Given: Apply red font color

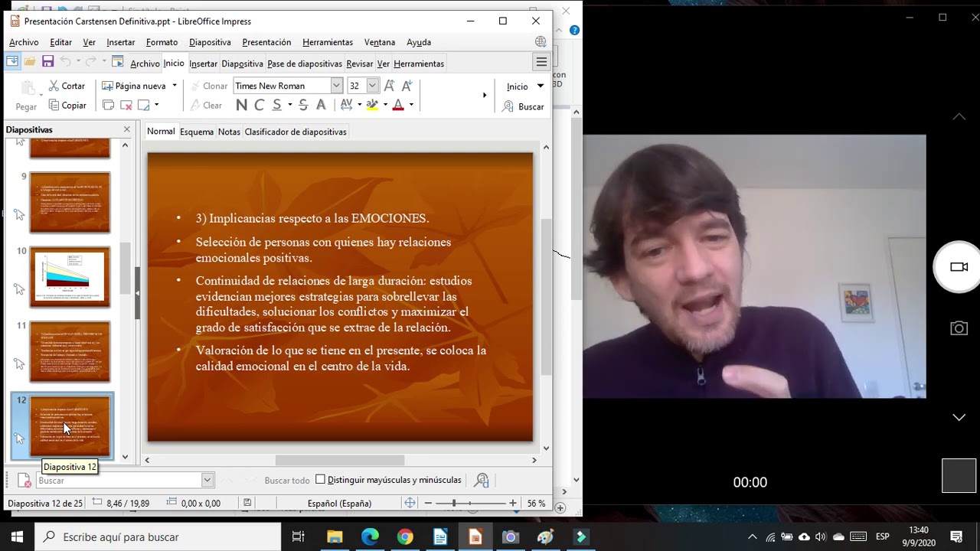Looking at the screenshot, I should click(x=398, y=106).
